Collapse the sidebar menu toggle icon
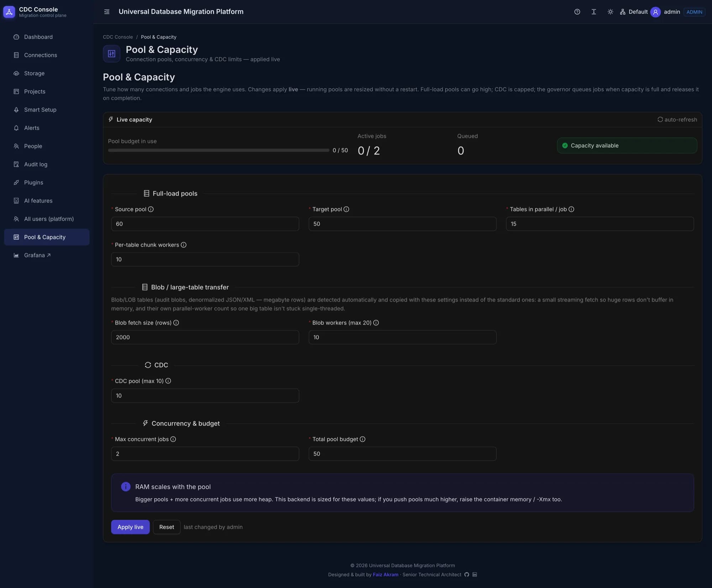The width and height of the screenshot is (712, 588). point(106,12)
